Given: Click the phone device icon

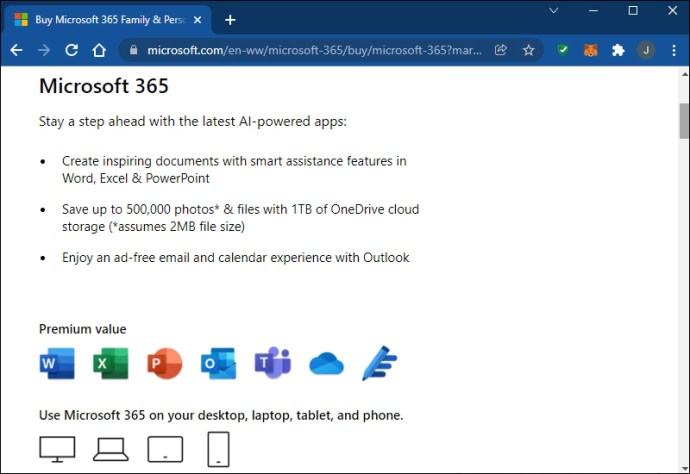Looking at the screenshot, I should pyautogui.click(x=218, y=449).
